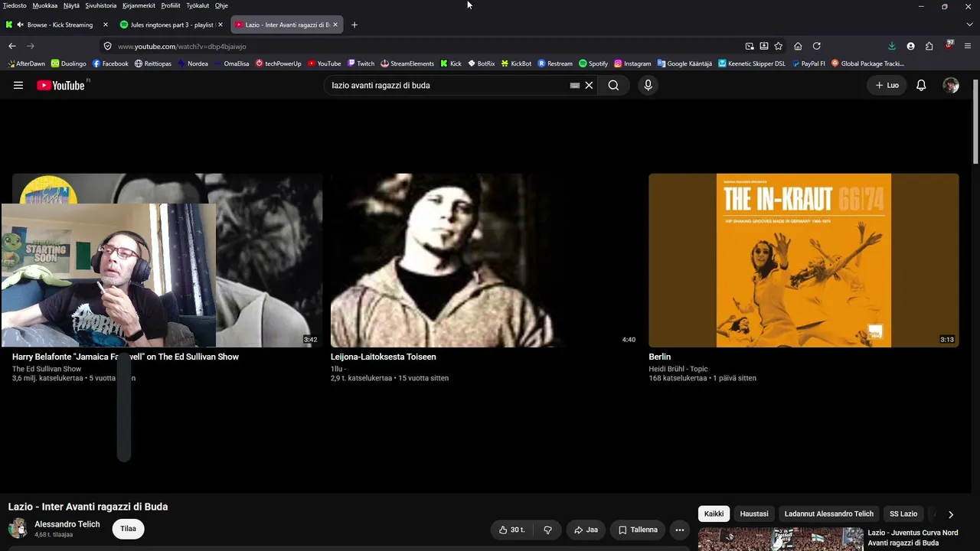
Task: Expand the list-all-tabs chevron
Action: (x=970, y=24)
